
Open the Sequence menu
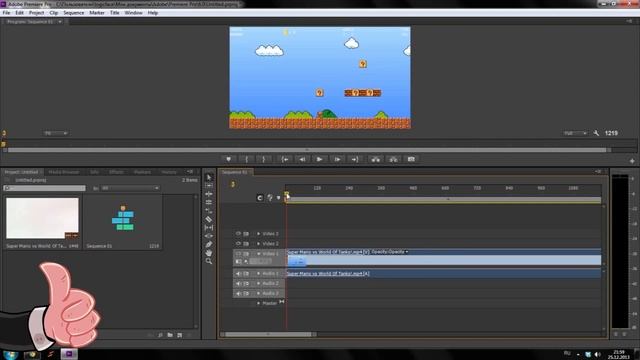click(73, 13)
